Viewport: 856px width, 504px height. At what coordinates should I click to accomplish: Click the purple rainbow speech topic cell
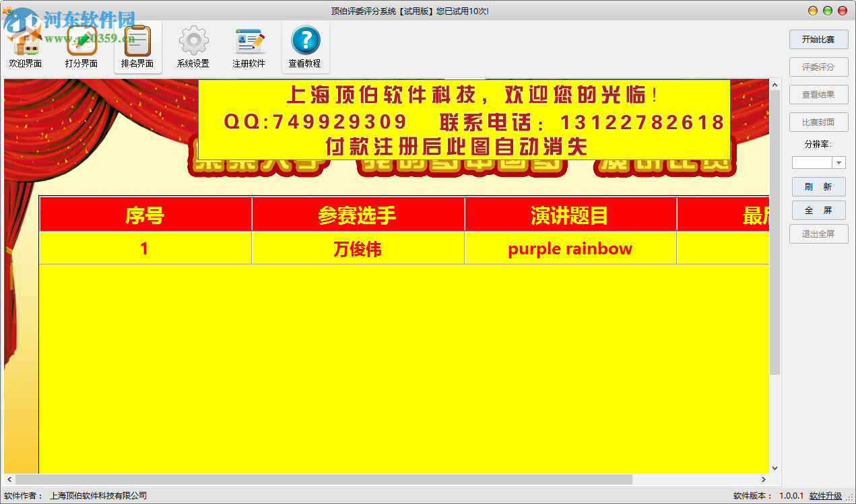coord(570,248)
